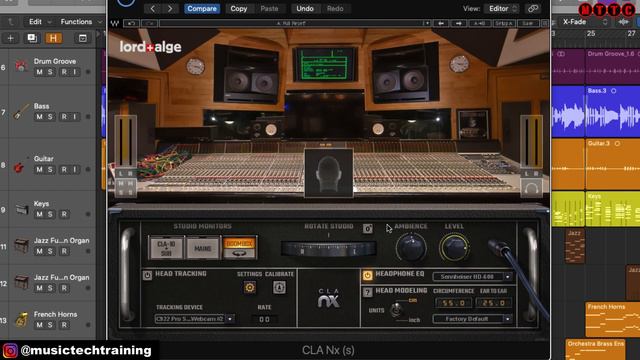Click Waves toolbar undo arrow
Screen dimensions: 640x360
(x=131, y=24)
